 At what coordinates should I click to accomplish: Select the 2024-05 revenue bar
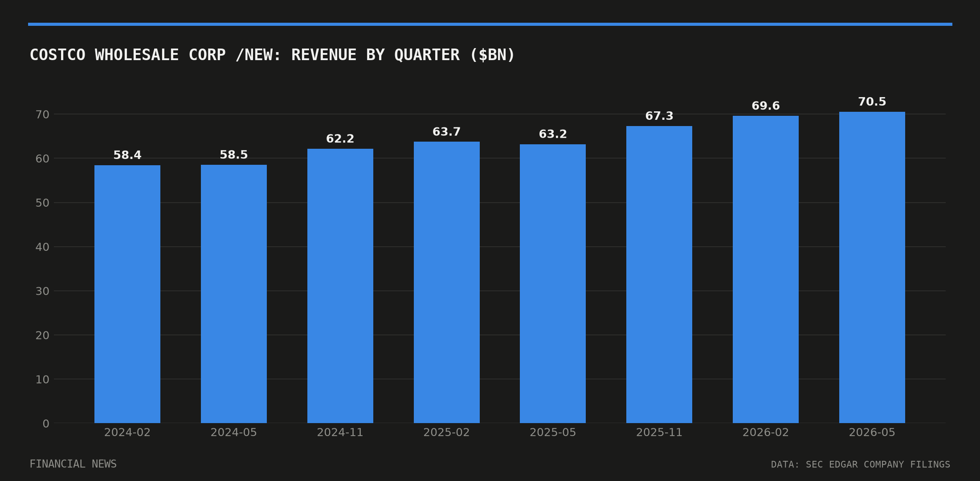(x=234, y=294)
